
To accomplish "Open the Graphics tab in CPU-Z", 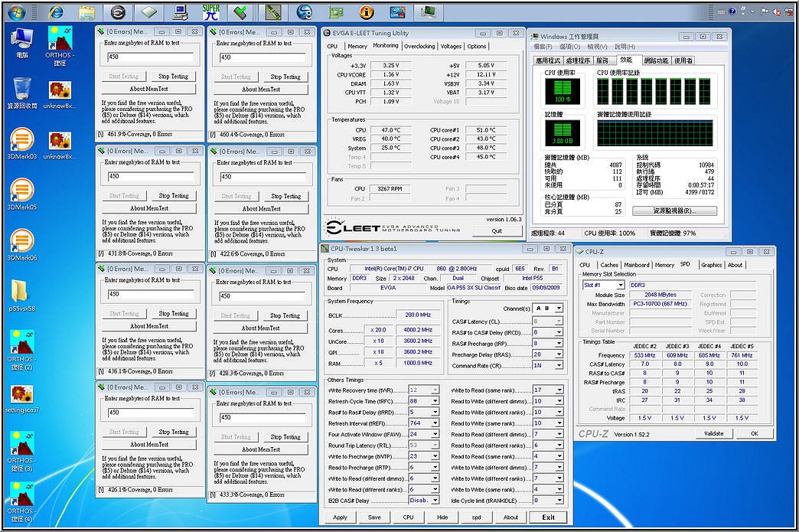I will point(711,265).
